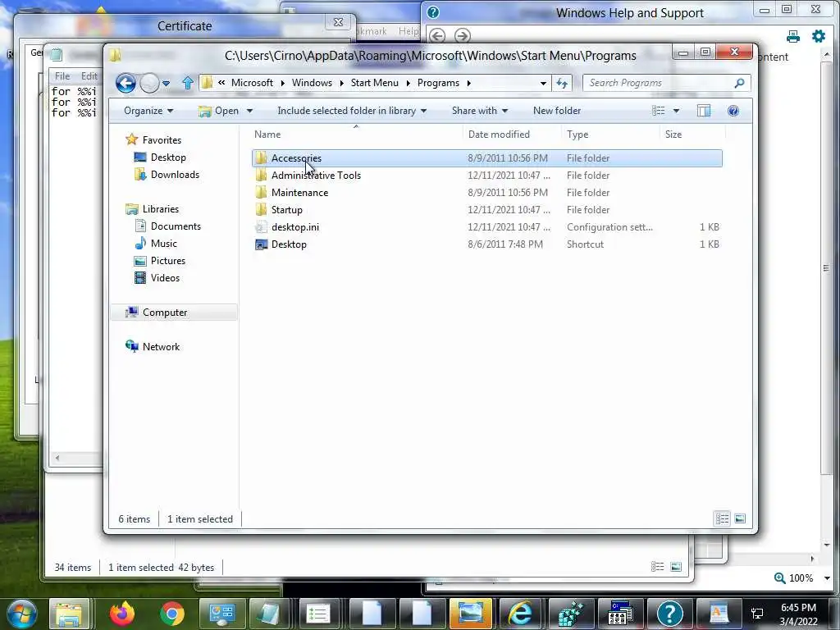This screenshot has height=630, width=840.
Task: Open the Music library
Action: pos(163,243)
